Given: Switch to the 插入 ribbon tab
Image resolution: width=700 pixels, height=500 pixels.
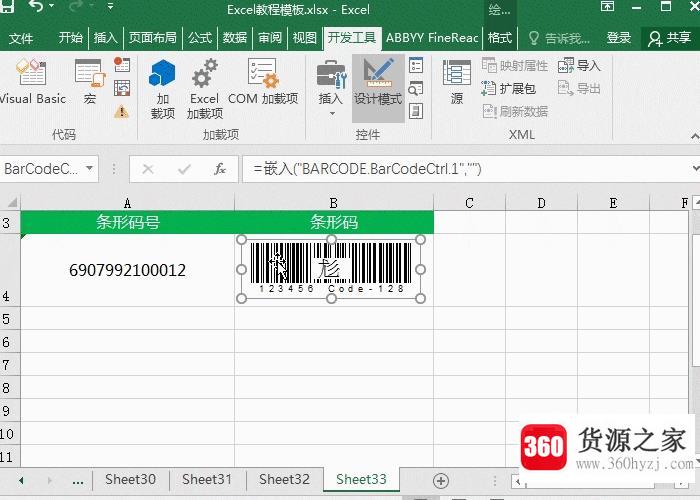Looking at the screenshot, I should [105, 38].
